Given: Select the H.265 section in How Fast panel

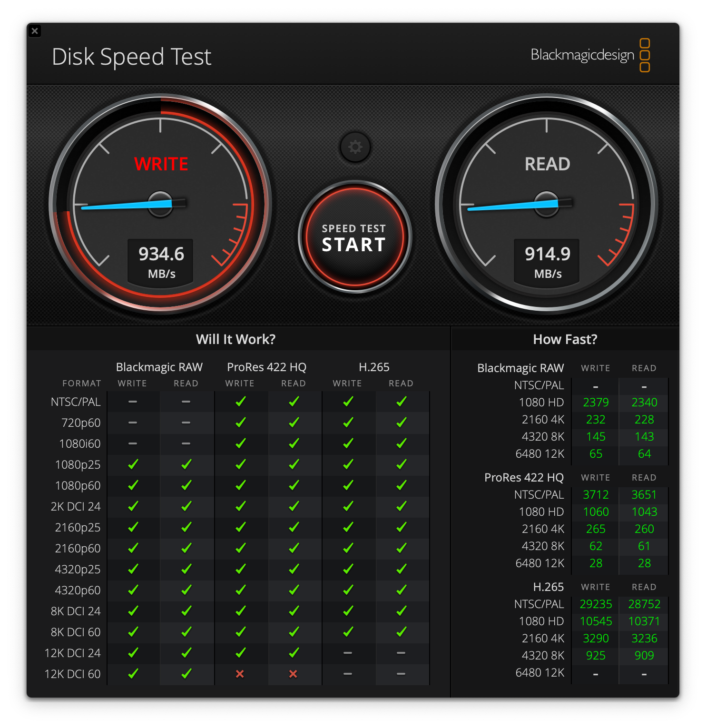Looking at the screenshot, I should [549, 587].
